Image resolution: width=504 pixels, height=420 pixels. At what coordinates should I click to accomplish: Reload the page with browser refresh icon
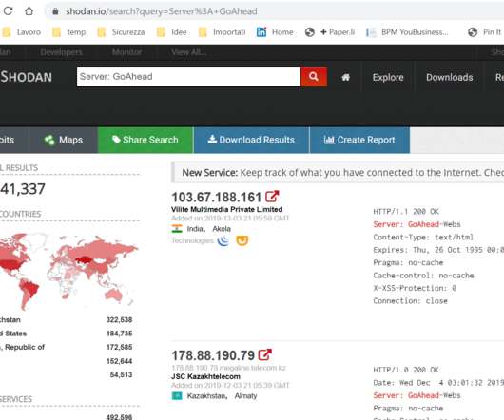(x=8, y=11)
